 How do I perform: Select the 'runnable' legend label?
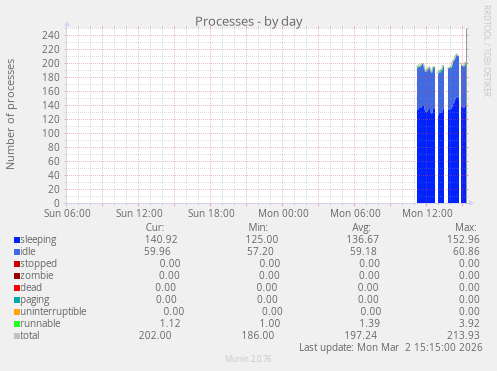point(40,323)
